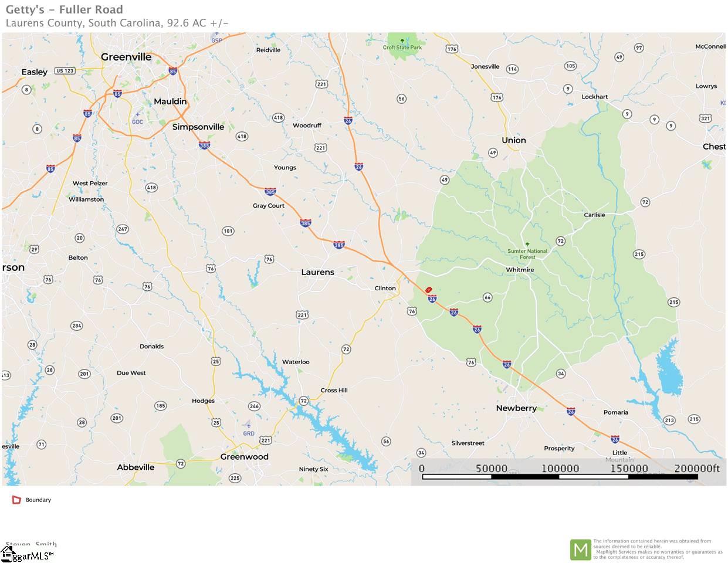Image resolution: width=728 pixels, height=563 pixels.
Task: Click the Boundary legend text label
Action: [x=38, y=500]
